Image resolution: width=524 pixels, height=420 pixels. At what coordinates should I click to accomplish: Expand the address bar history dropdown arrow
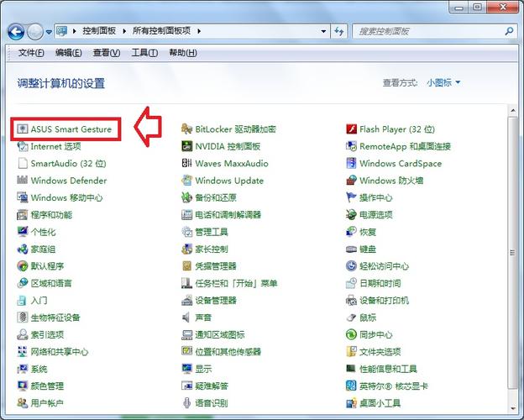point(323,31)
